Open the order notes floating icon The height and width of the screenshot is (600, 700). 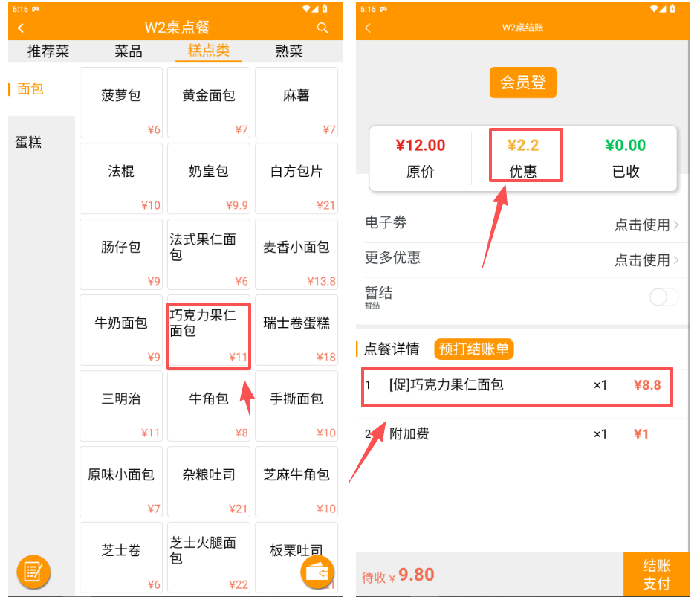[x=33, y=572]
